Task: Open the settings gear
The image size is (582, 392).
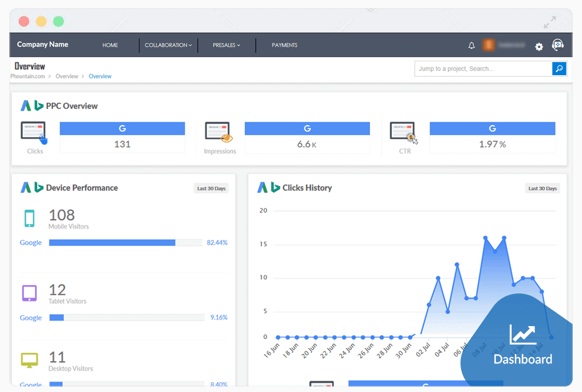Action: 538,47
